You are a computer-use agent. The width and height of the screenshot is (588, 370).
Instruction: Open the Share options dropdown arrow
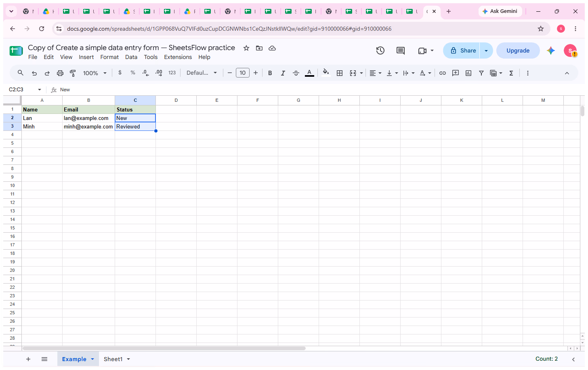(x=486, y=50)
